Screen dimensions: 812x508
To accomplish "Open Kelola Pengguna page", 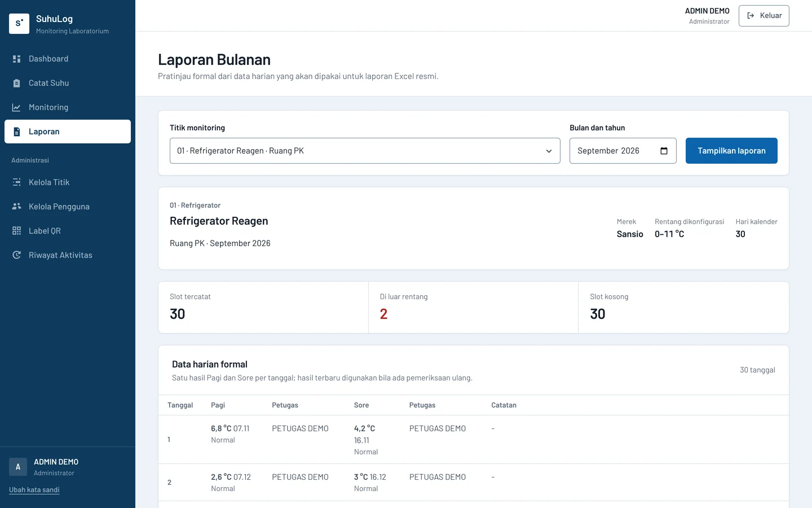I will pyautogui.click(x=68, y=207).
